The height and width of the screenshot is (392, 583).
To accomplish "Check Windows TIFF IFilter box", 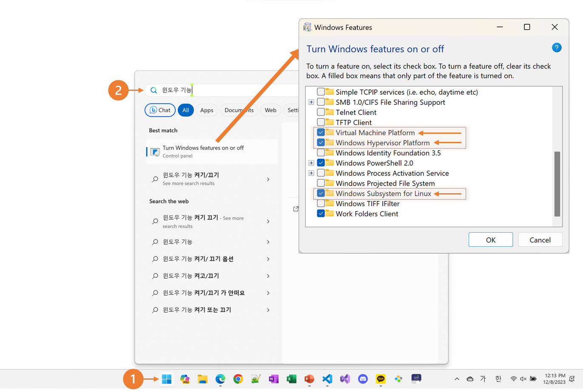I will point(321,203).
